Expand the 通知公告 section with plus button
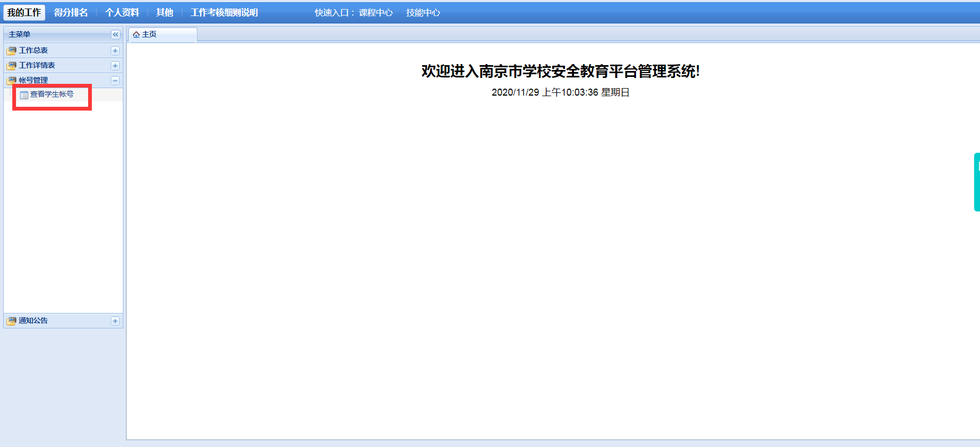This screenshot has width=980, height=447. pyautogui.click(x=115, y=321)
